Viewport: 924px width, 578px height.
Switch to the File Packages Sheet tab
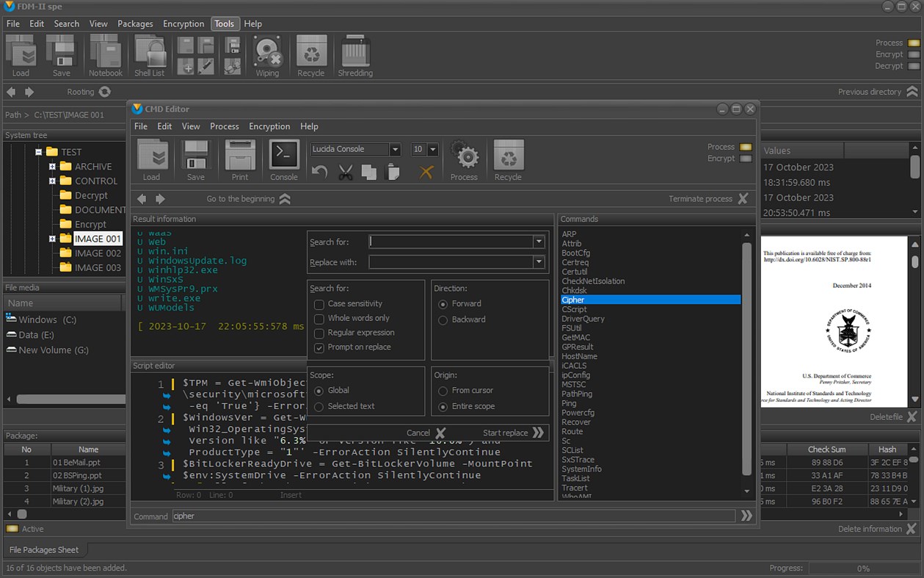coord(44,549)
